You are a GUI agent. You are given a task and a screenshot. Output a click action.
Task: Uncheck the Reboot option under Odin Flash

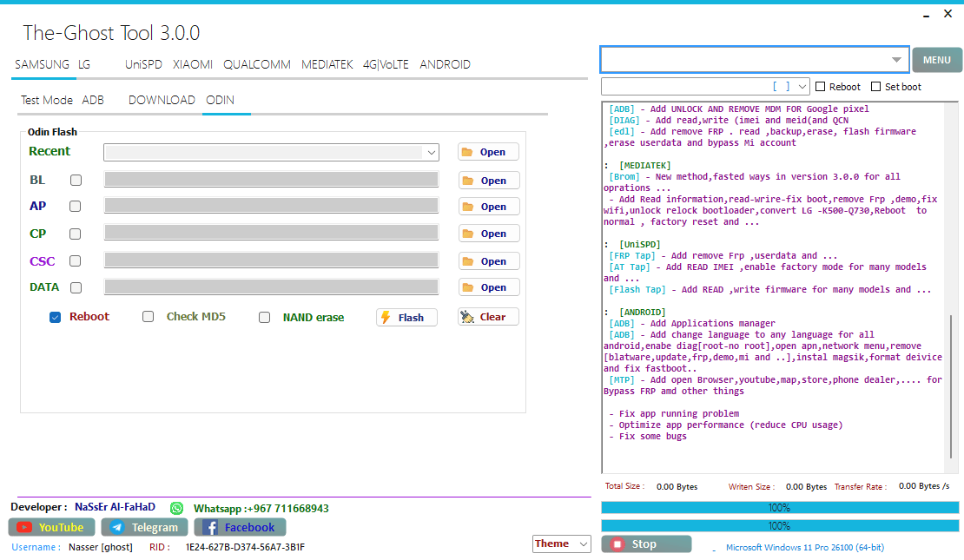(x=56, y=317)
